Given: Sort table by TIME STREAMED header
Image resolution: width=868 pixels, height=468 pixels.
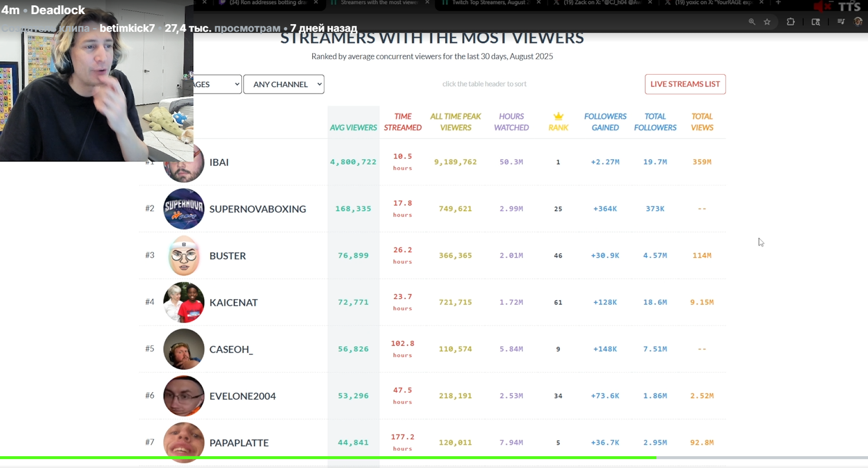Looking at the screenshot, I should pos(403,122).
